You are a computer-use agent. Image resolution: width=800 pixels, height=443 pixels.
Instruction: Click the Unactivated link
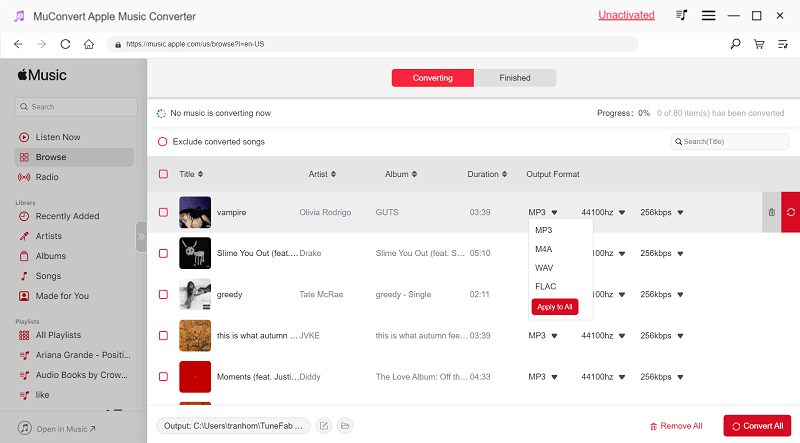point(626,15)
